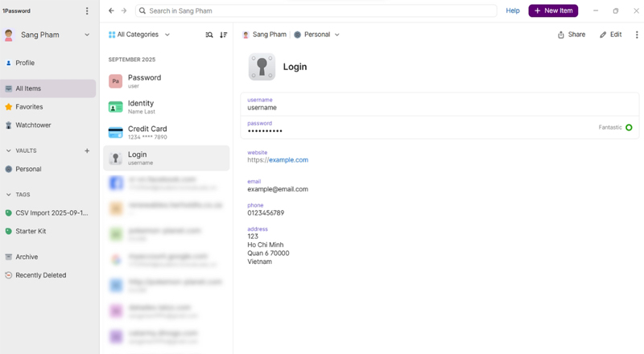Add a new vault with plus icon
Viewport: 644px width, 354px height.
click(x=87, y=150)
